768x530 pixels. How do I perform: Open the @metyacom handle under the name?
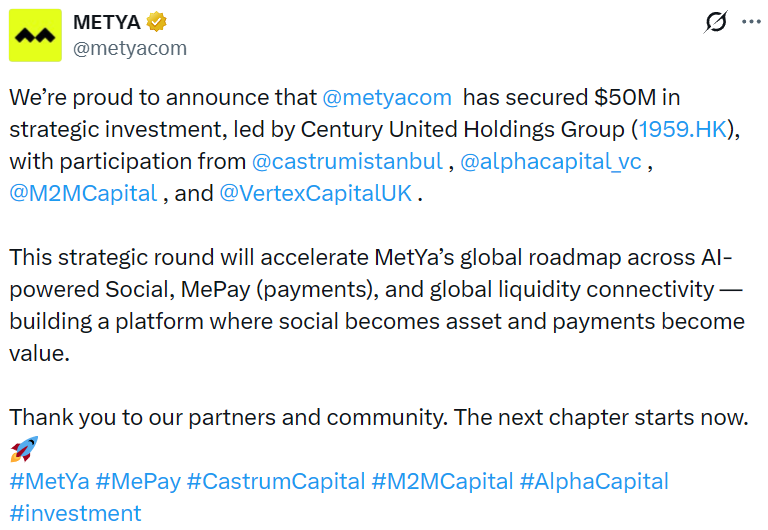point(130,47)
